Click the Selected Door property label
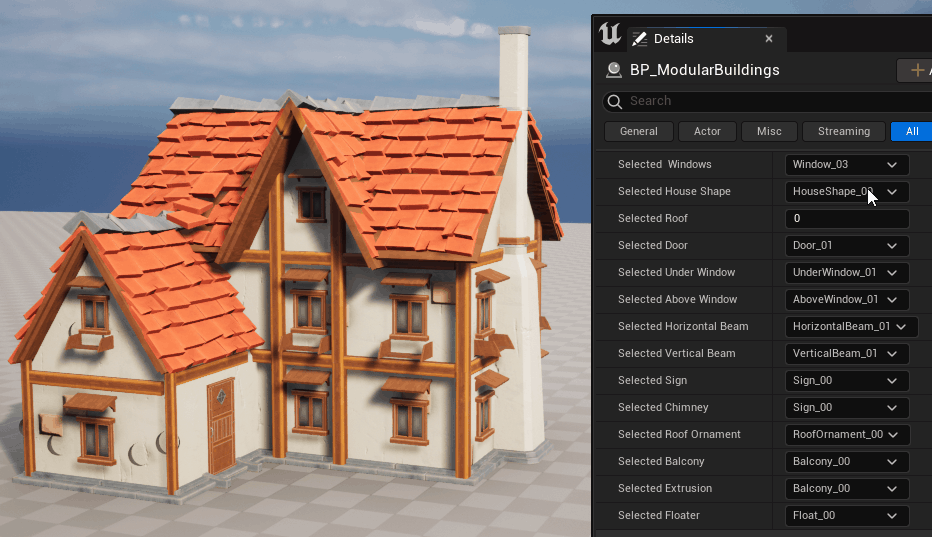932x537 pixels. (653, 245)
